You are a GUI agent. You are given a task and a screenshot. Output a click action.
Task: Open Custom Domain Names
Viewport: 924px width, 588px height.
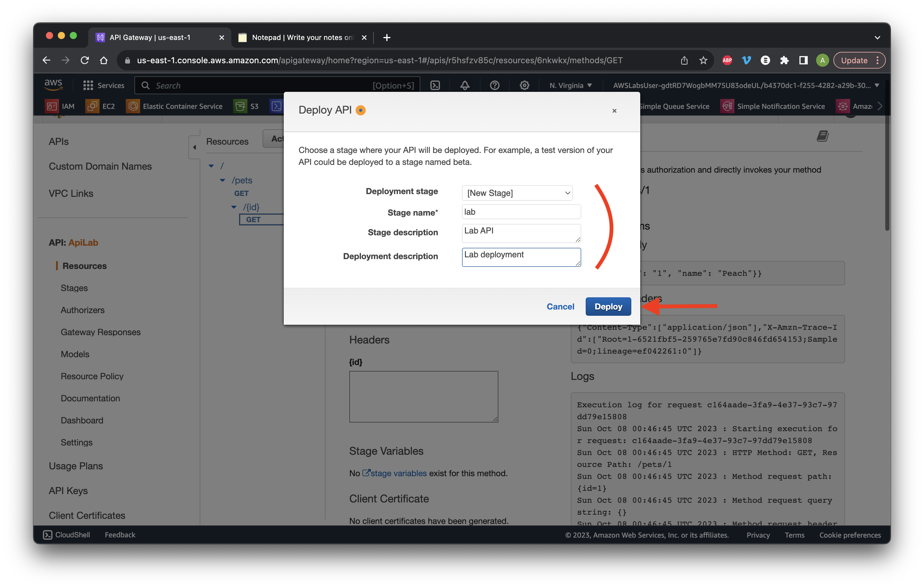tap(100, 166)
